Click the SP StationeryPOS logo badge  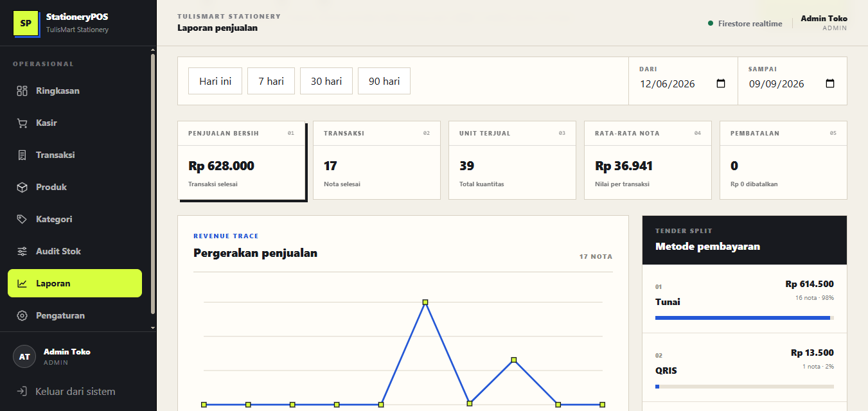(26, 24)
